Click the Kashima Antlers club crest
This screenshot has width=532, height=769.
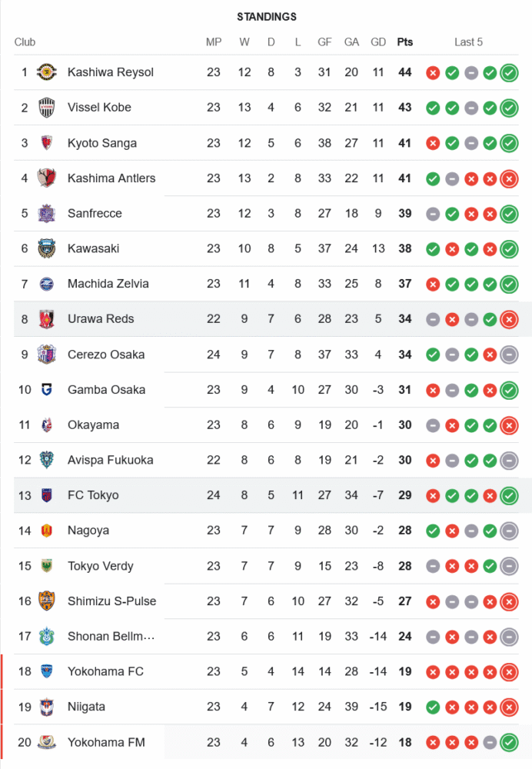[47, 178]
